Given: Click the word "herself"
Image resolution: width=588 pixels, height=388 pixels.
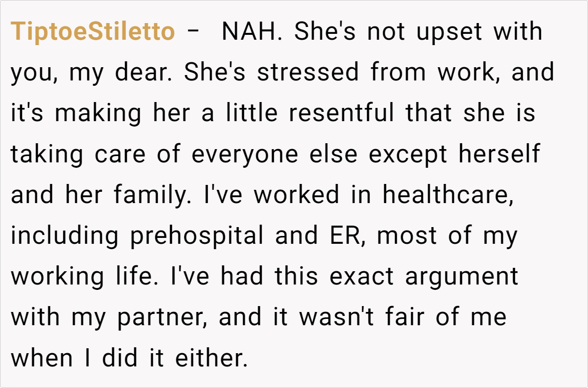Looking at the screenshot, I should point(499,154).
